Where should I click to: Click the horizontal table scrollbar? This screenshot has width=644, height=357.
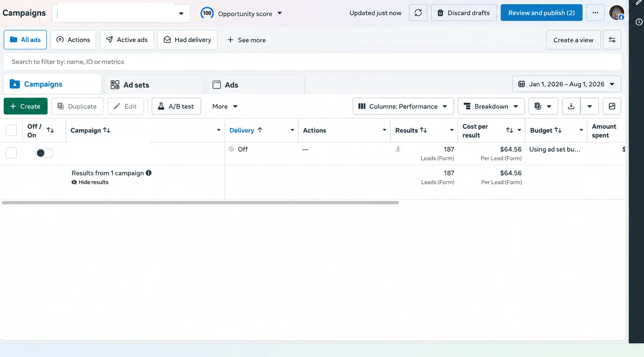(200, 203)
